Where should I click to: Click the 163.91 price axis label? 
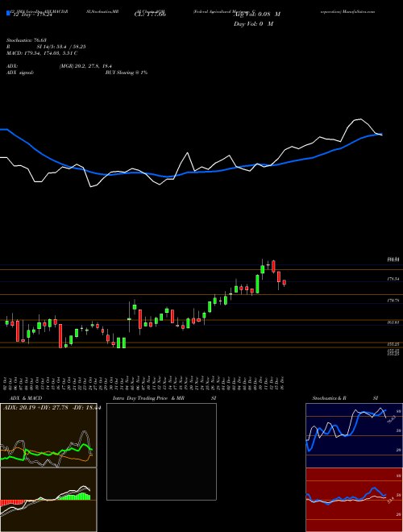tap(393, 322)
